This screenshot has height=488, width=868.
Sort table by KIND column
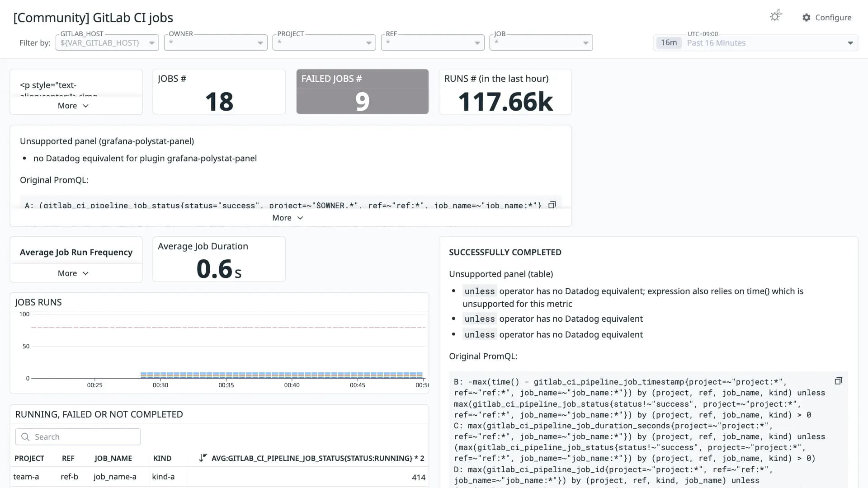tap(162, 458)
